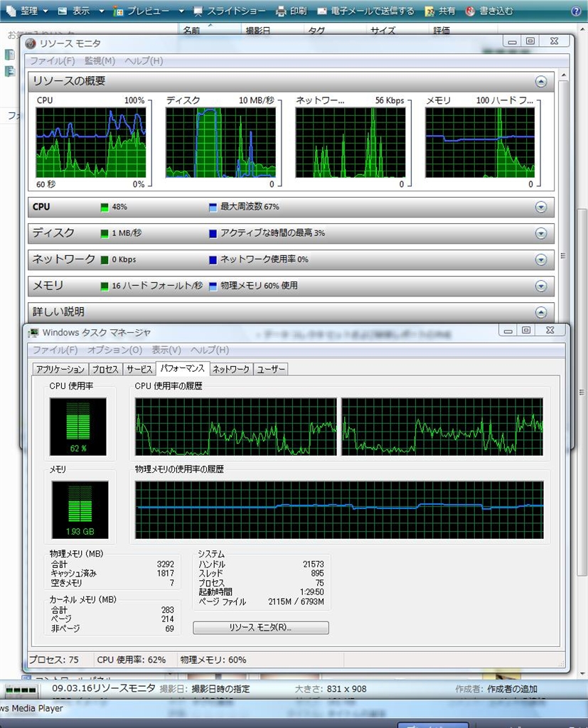Click the blue 最大周波数 67% indicator square
Screen dimensions: 588x728
(213, 207)
